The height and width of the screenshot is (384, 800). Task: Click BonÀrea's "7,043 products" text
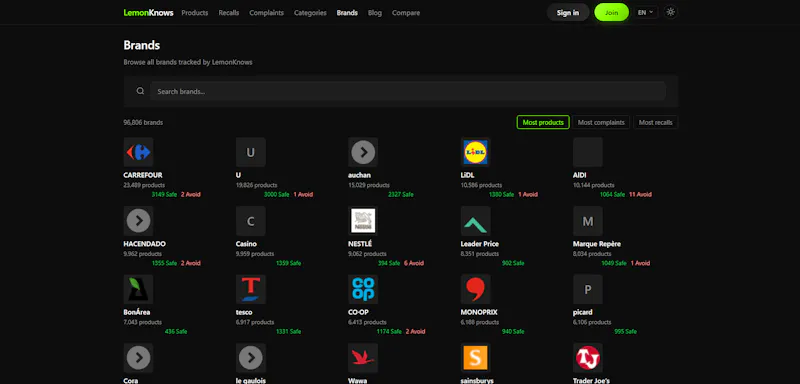coord(142,322)
